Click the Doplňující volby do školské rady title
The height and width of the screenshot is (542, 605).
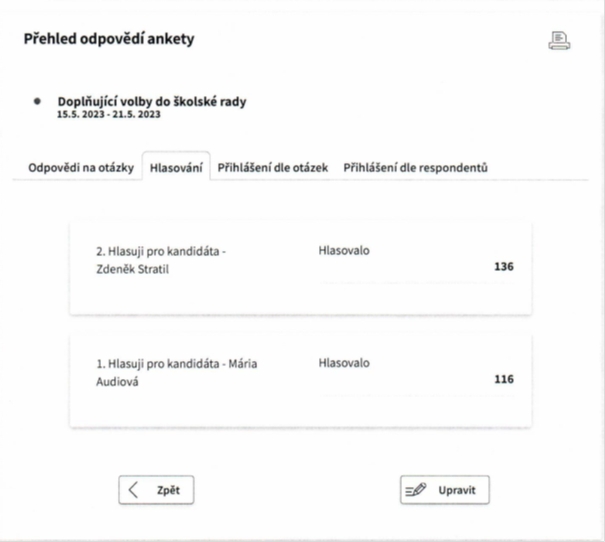152,102
